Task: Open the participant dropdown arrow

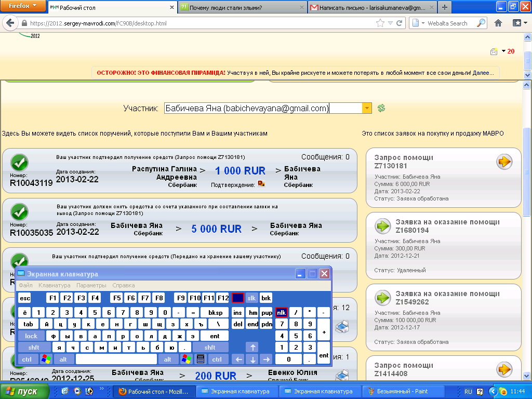Action: [367, 108]
